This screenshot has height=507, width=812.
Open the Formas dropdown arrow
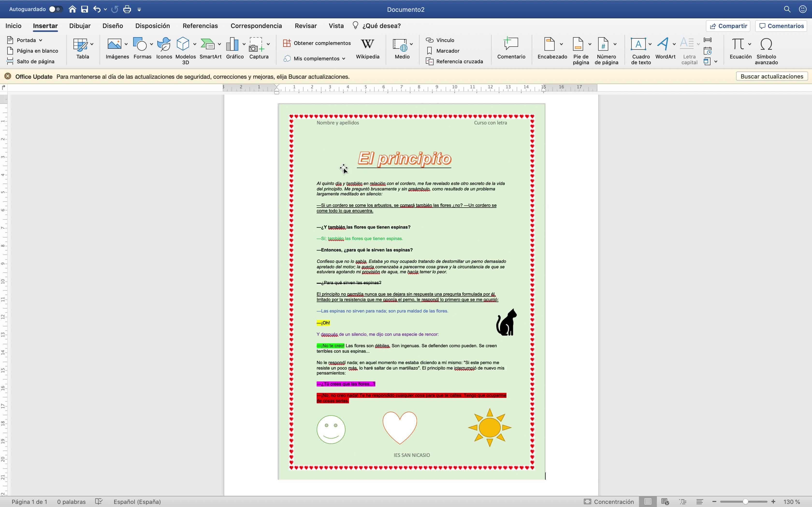point(151,44)
